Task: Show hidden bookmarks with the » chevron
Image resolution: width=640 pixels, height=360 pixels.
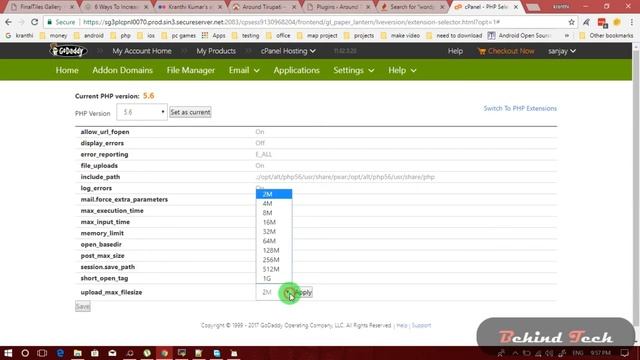Action: [x=567, y=36]
